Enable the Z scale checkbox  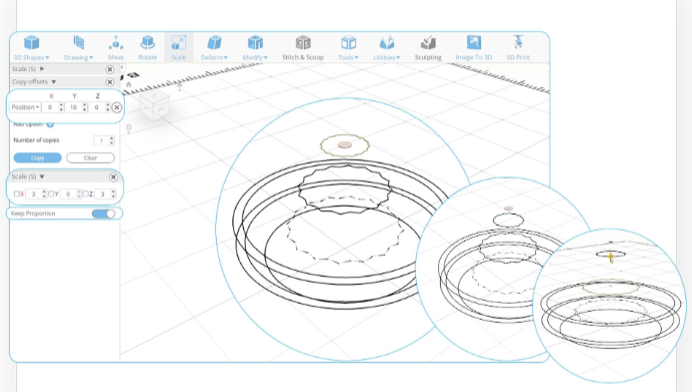click(86, 194)
